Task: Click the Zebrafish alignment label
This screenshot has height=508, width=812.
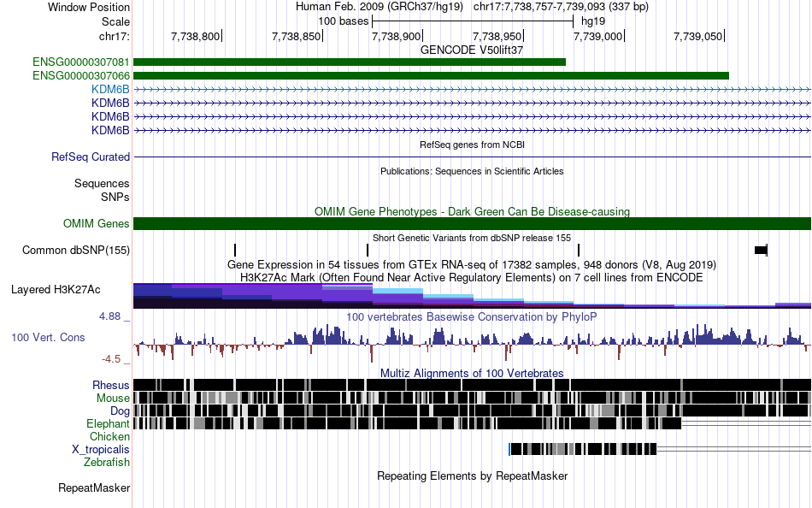Action: coord(107,462)
